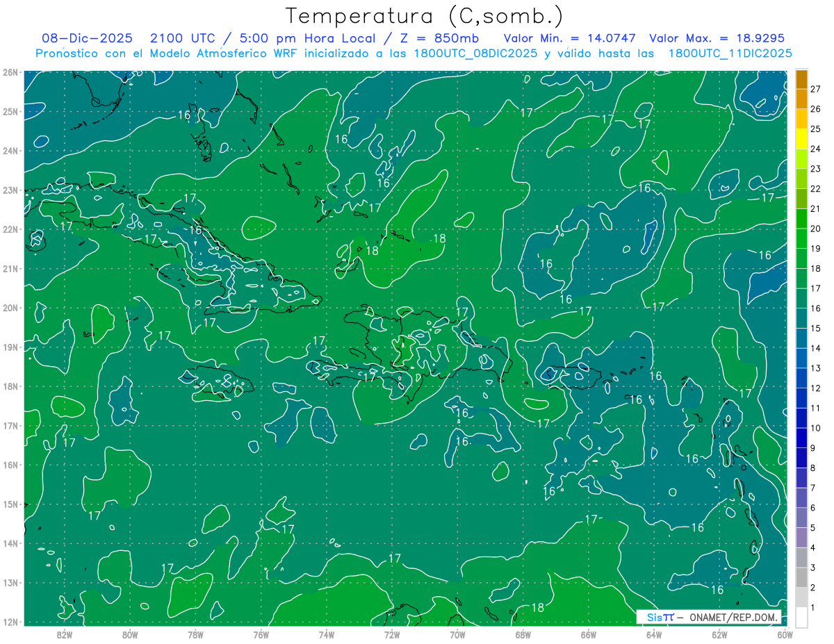Click the legend value 23
The image size is (834, 644).
pyautogui.click(x=816, y=169)
